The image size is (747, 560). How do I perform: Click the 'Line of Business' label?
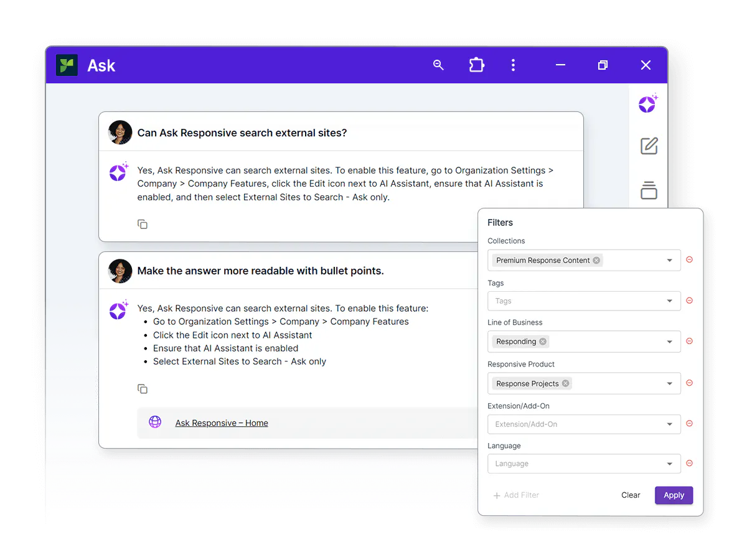[x=515, y=322]
